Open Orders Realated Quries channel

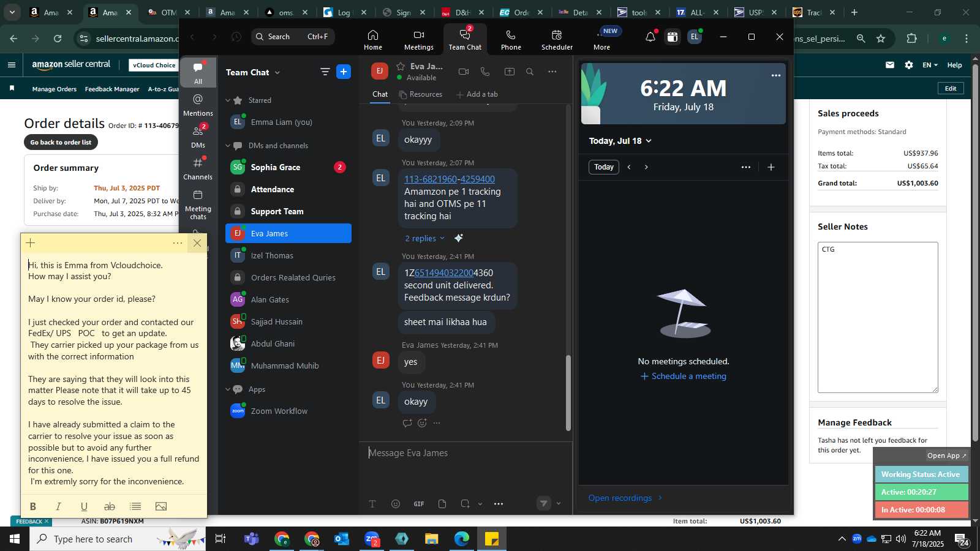click(x=288, y=277)
